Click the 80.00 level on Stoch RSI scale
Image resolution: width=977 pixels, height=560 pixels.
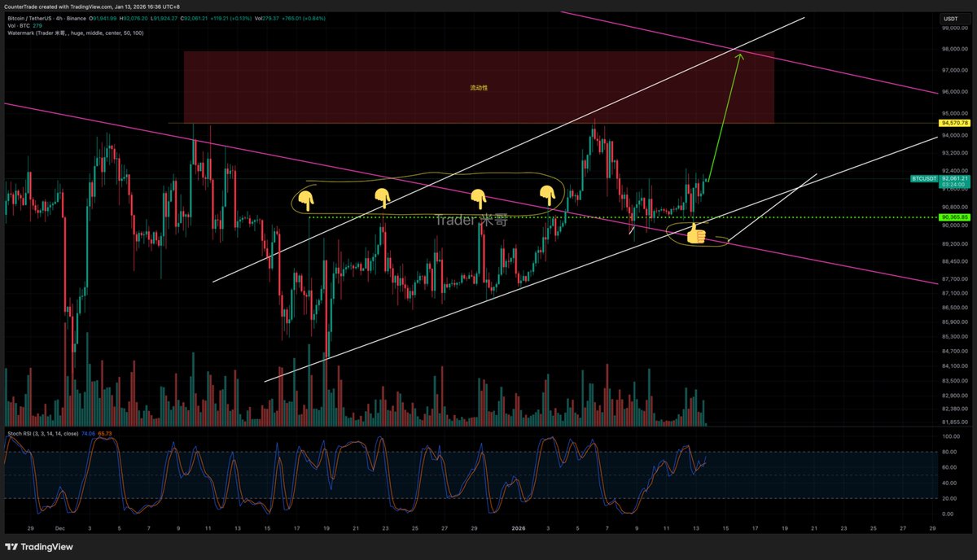(950, 452)
